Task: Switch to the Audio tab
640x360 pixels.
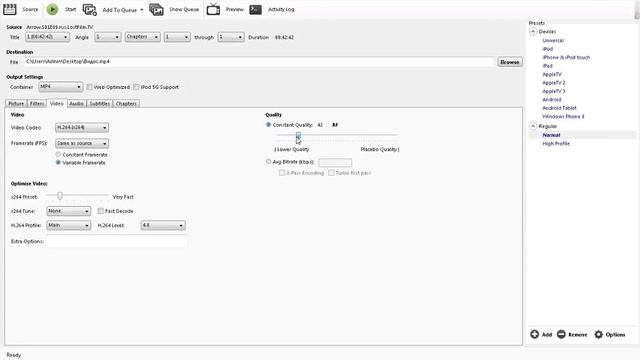Action: tap(76, 104)
